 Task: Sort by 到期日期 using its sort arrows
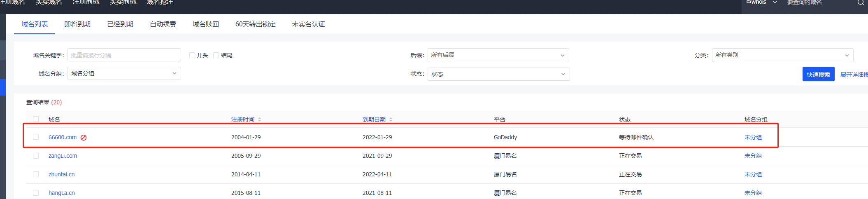391,119
